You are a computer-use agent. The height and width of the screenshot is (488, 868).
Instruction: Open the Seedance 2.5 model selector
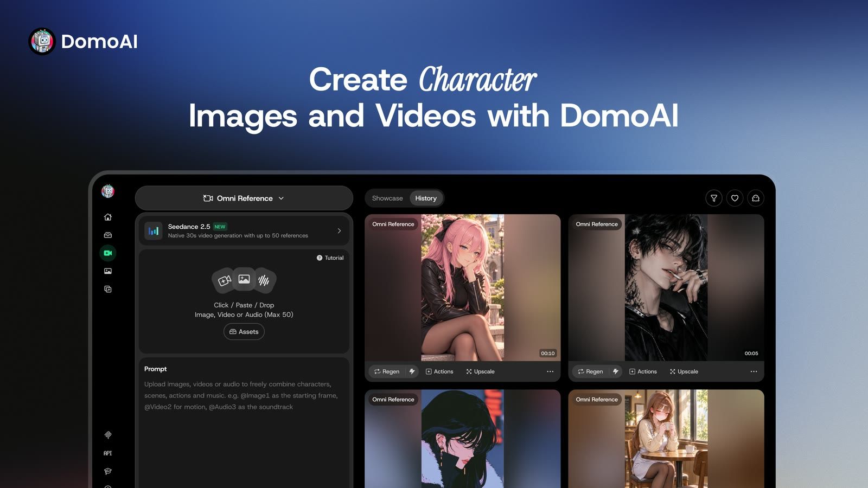(x=244, y=231)
